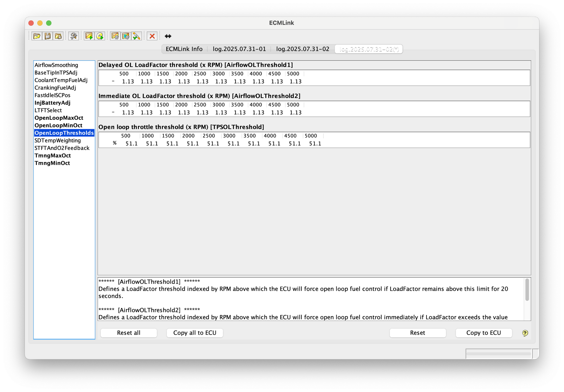
Task: Select BaseTipInTPSAdj in the list
Action: [x=64, y=73]
